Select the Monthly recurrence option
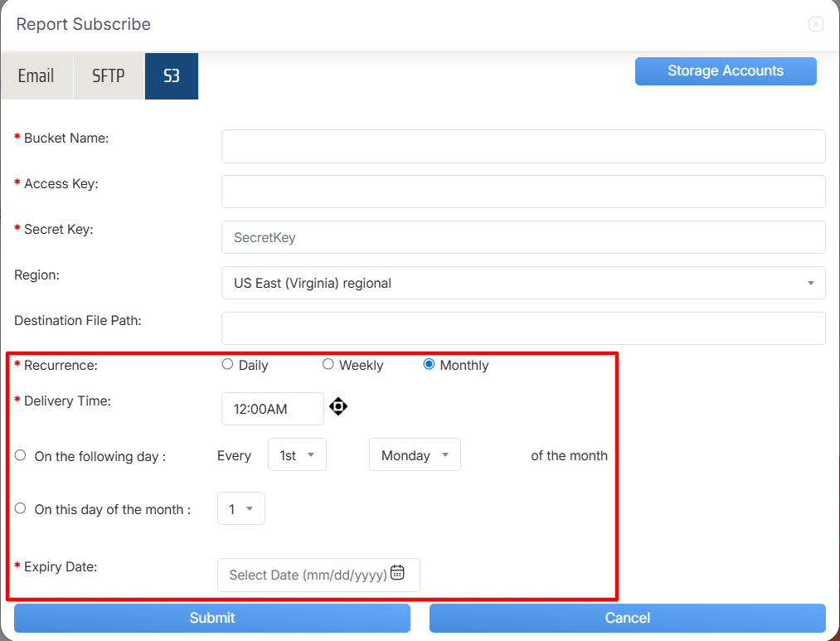The width and height of the screenshot is (840, 641). click(x=429, y=364)
